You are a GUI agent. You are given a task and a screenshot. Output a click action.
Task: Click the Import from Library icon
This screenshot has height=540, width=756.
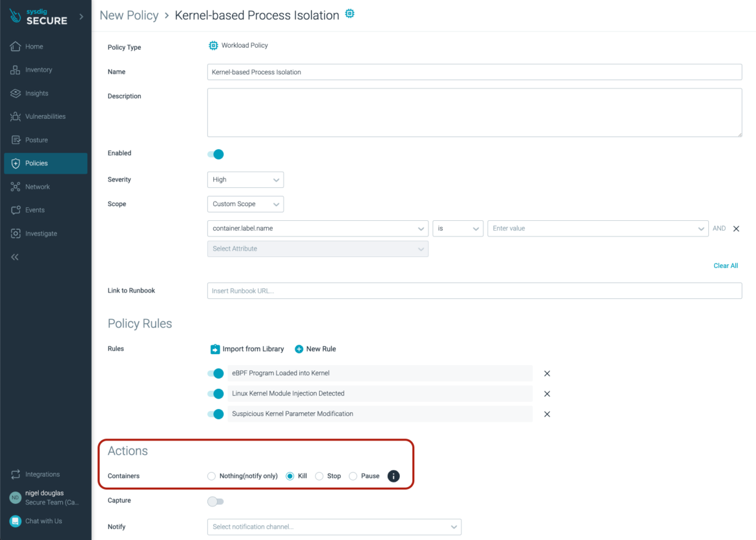[x=214, y=349]
